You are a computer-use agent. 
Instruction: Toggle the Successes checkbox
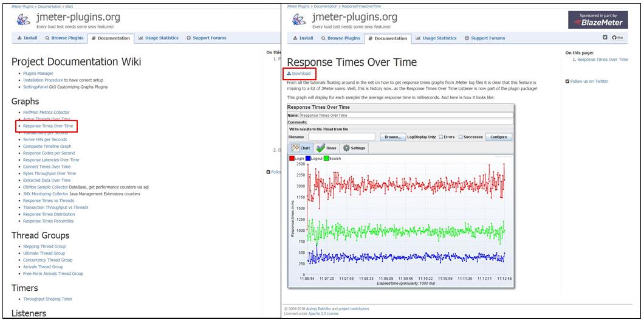(461, 136)
